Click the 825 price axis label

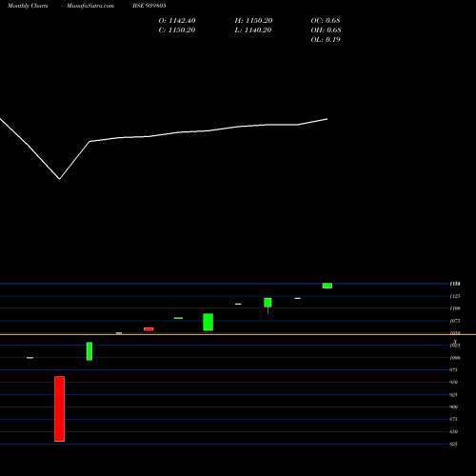(453, 444)
